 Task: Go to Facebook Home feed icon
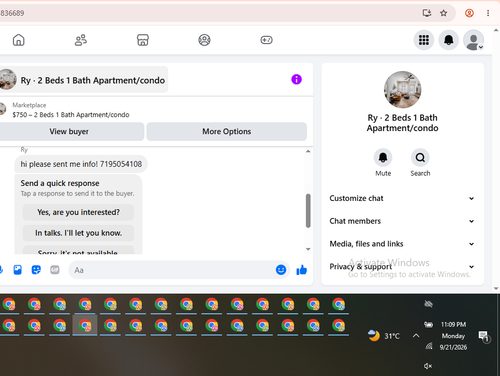(x=19, y=40)
